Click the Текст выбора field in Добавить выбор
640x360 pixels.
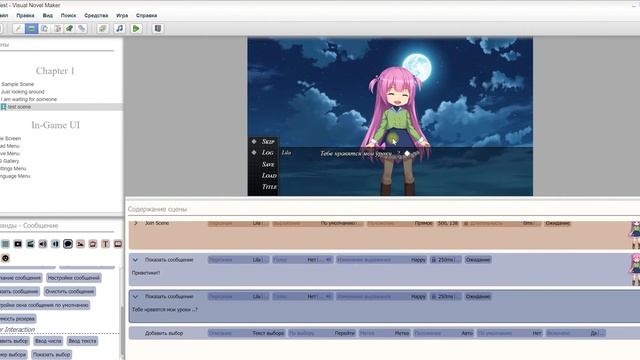click(247, 333)
